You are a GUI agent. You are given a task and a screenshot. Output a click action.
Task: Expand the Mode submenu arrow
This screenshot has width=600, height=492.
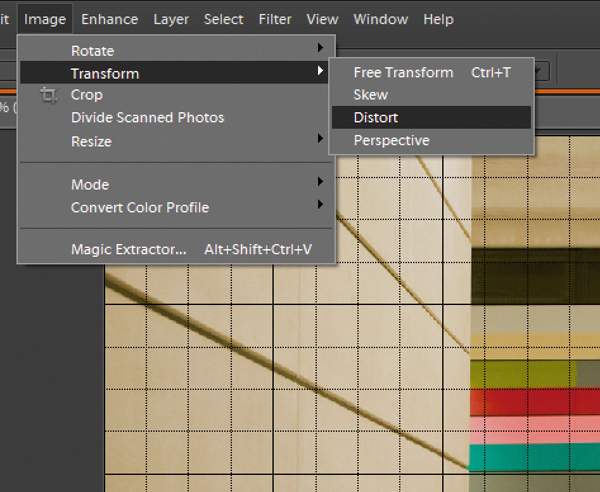click(320, 181)
